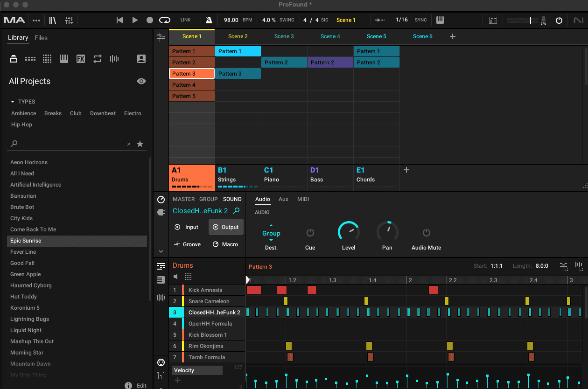Screen dimensions: 588x389
Task: Click the Output button in the Sound panel
Action: pos(226,227)
